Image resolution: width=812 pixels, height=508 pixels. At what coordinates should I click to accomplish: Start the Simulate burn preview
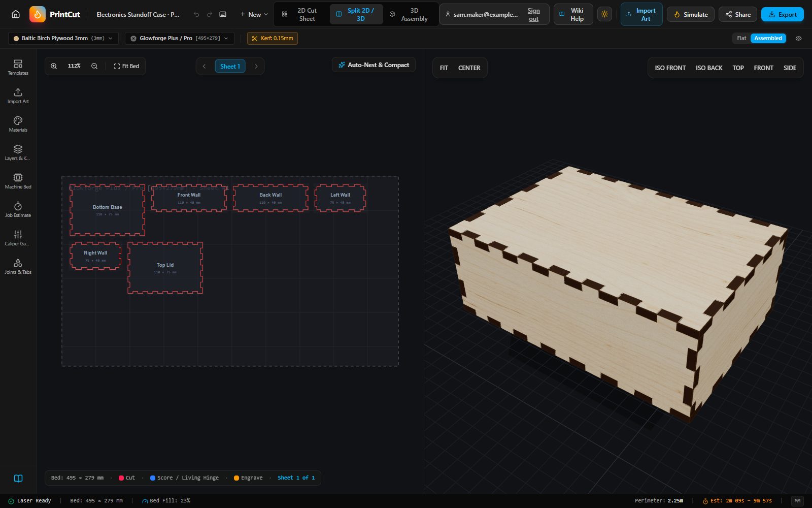click(x=691, y=14)
